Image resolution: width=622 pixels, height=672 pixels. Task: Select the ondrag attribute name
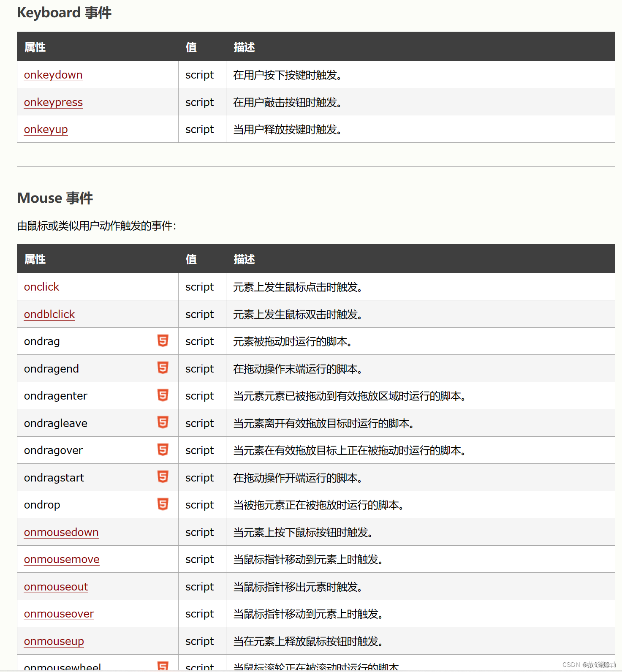42,341
